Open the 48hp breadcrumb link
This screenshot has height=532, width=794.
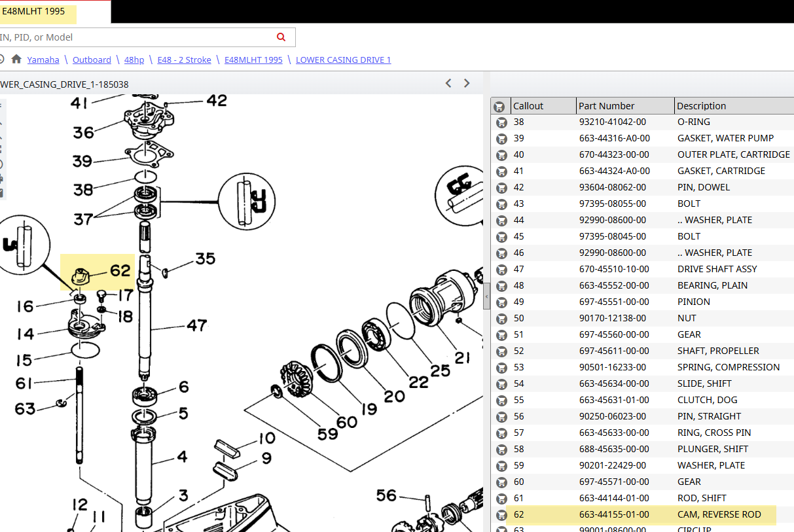coord(134,60)
